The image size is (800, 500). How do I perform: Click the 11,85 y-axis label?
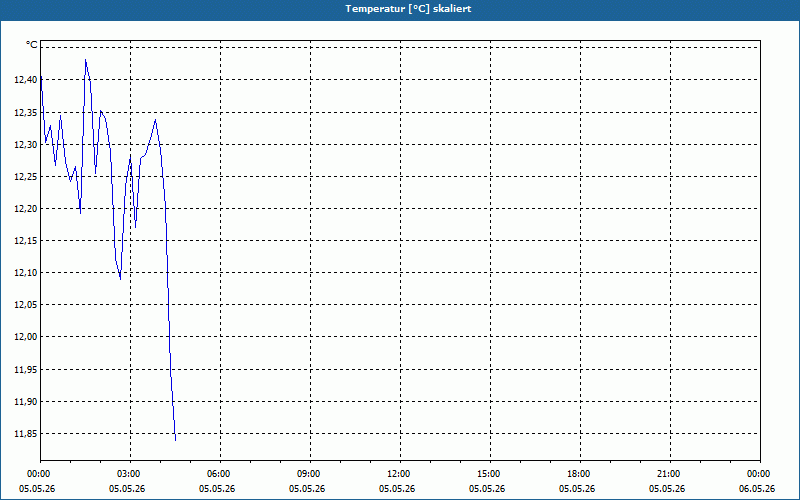tap(26, 434)
